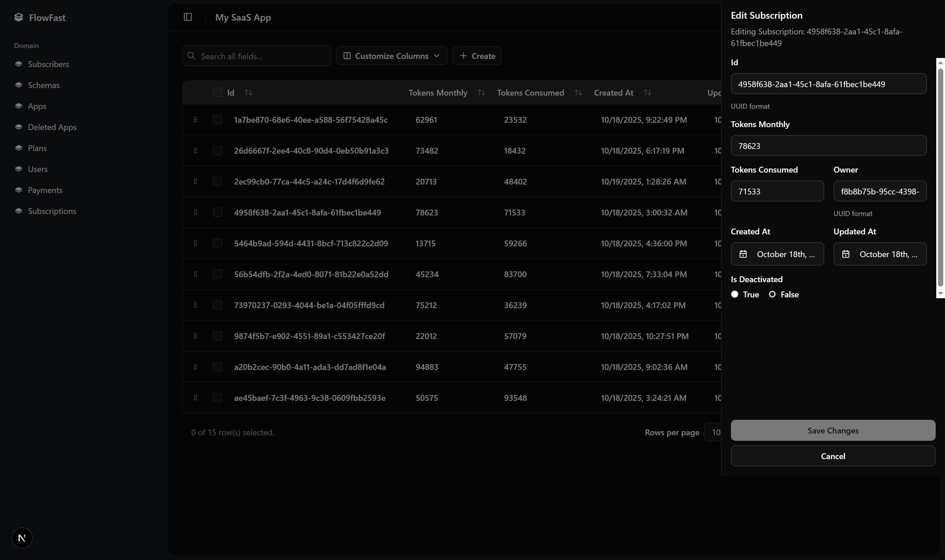Open the Updated At date picker
This screenshot has width=945, height=560.
[x=880, y=254]
